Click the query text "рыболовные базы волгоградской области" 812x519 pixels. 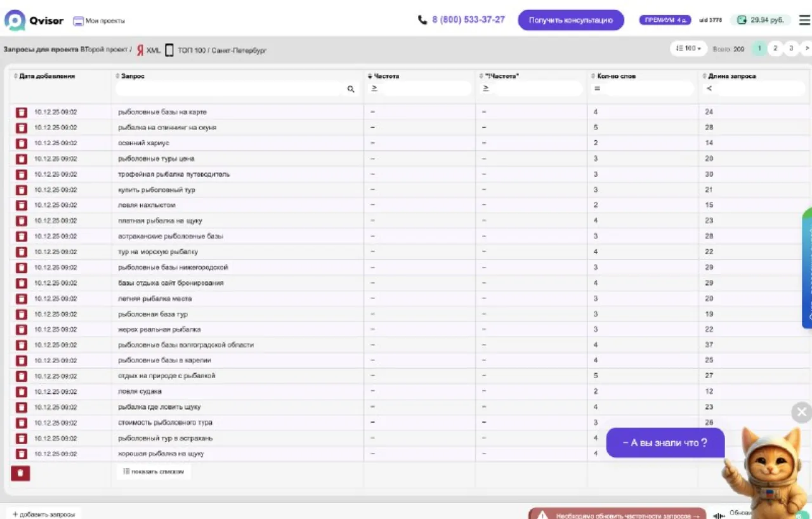click(186, 345)
